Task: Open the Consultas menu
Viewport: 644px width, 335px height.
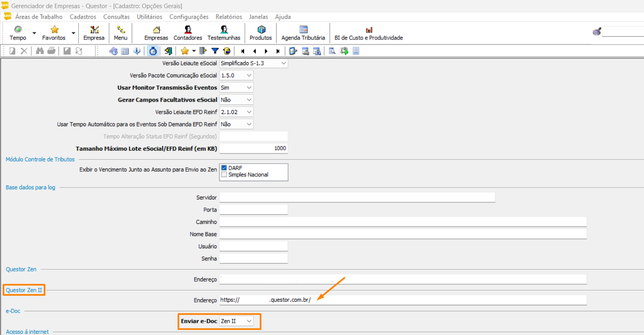Action: [x=116, y=17]
